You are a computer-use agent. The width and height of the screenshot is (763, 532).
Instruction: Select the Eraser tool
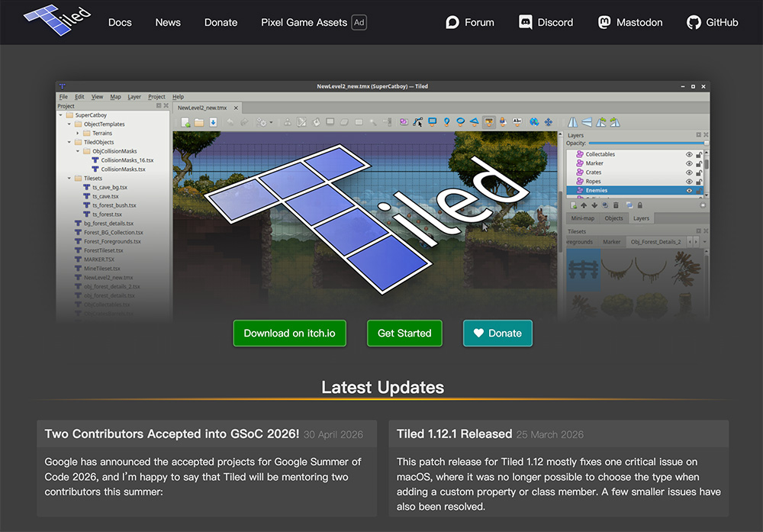344,122
